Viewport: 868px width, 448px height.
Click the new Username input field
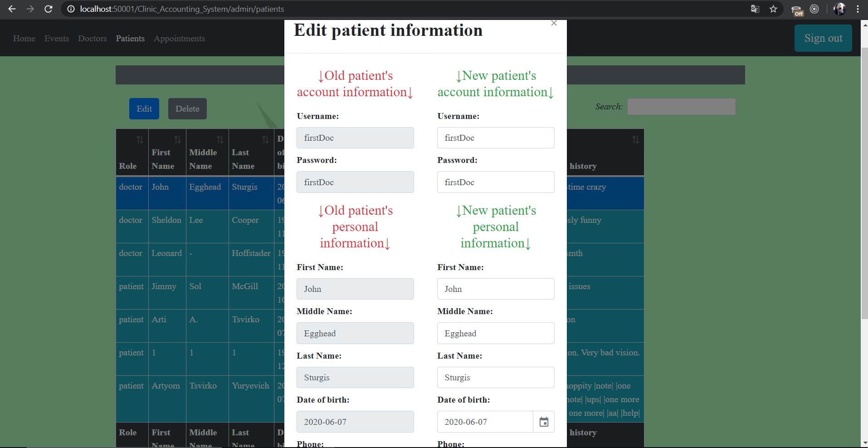click(x=496, y=138)
